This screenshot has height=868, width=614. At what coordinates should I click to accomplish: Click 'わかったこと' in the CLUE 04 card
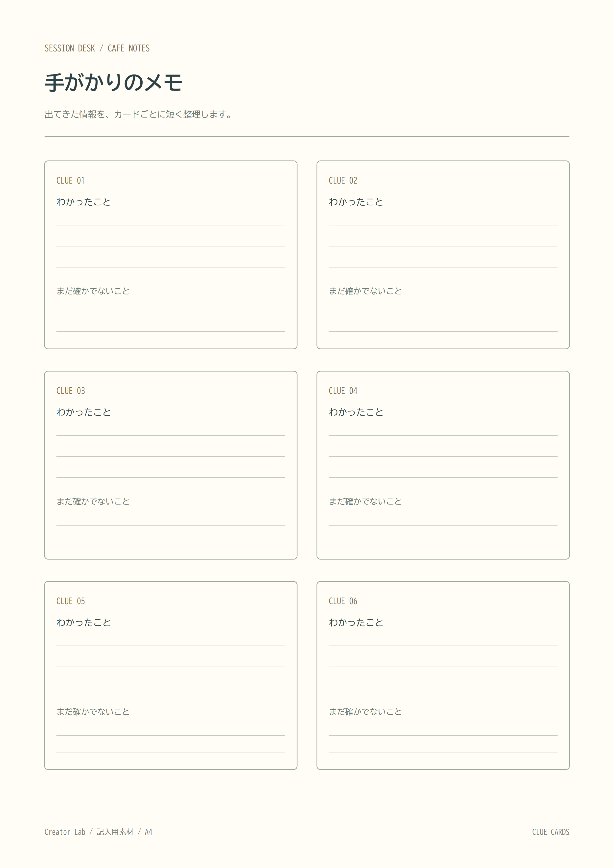[356, 412]
